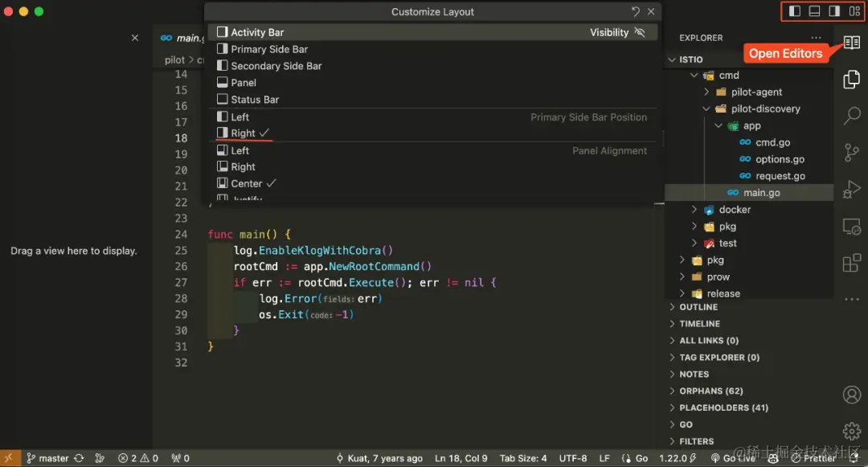Expand the pilot-agent folder
The height and width of the screenshot is (467, 868).
706,92
